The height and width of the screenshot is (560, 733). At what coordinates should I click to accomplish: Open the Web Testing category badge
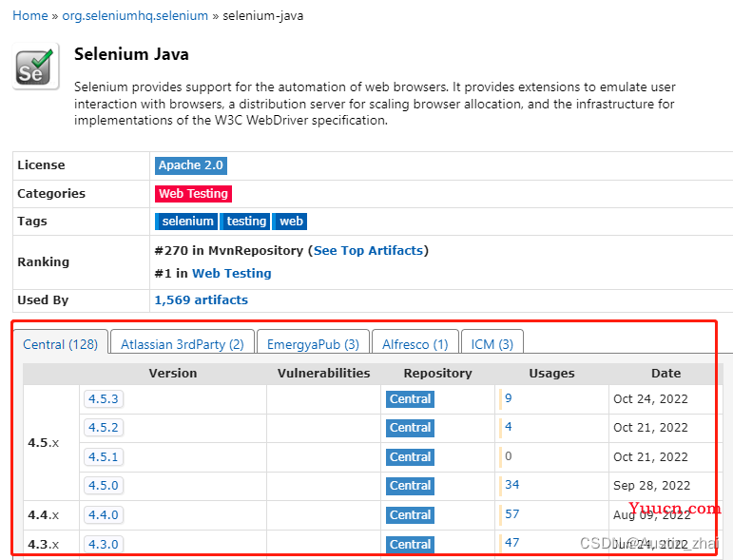[193, 194]
